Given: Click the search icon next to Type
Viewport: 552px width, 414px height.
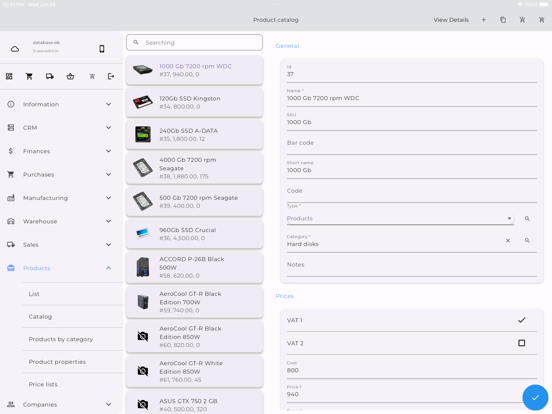Looking at the screenshot, I should [x=527, y=219].
